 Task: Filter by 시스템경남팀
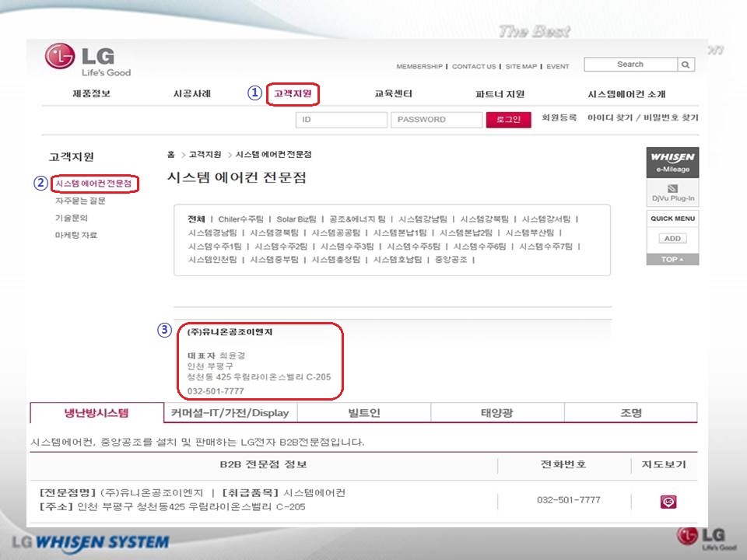(212, 233)
